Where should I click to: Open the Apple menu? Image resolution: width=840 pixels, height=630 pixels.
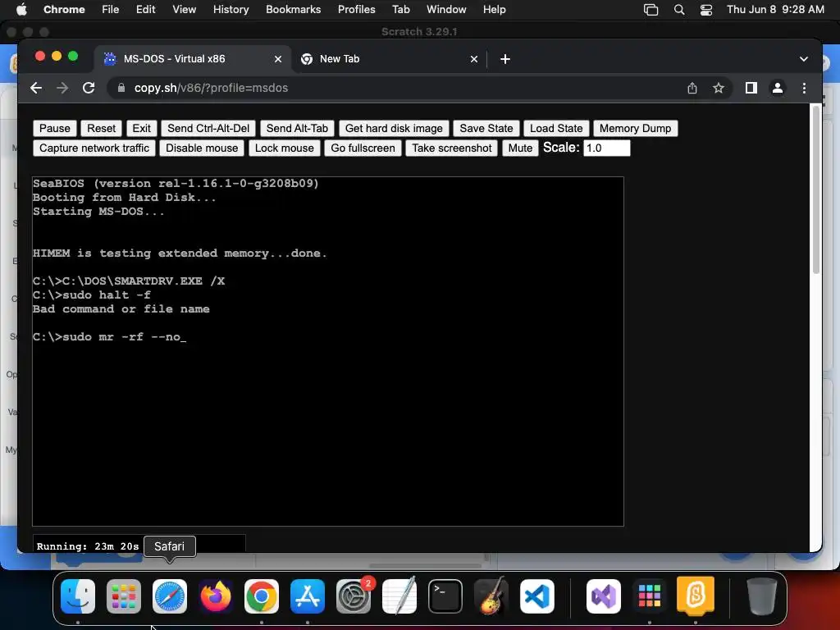(21, 9)
